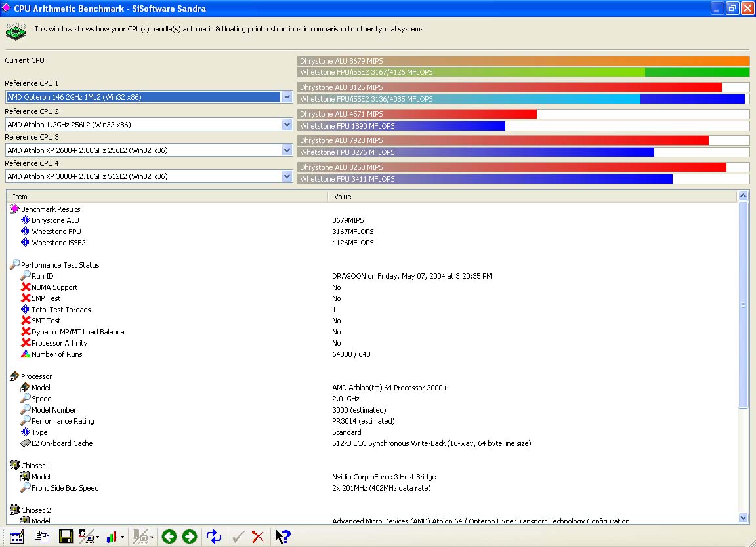Click the Dhrystone ALU 8250 MIPS bar
This screenshot has width=756, height=547.
coord(524,167)
